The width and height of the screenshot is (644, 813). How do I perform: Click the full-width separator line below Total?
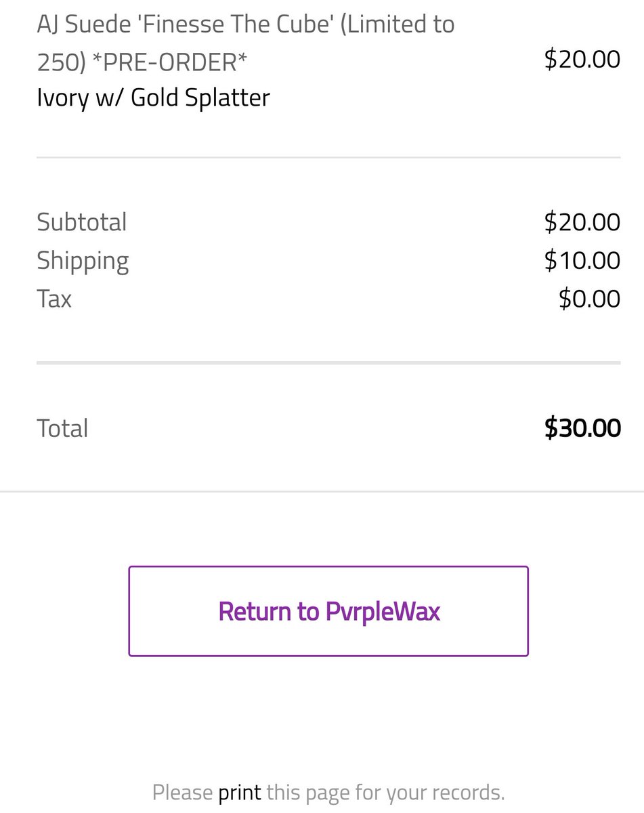(322, 491)
